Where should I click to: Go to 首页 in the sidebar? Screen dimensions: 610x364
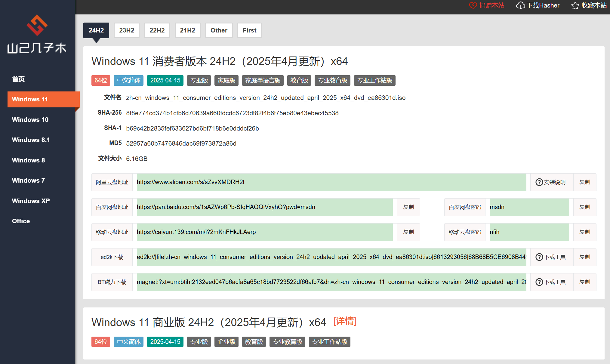tap(18, 79)
